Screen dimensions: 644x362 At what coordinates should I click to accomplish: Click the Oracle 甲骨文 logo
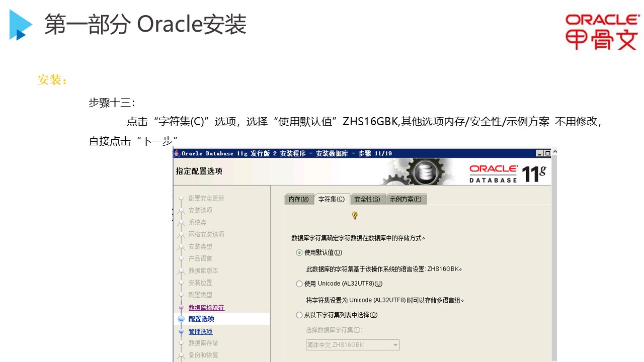tap(602, 32)
